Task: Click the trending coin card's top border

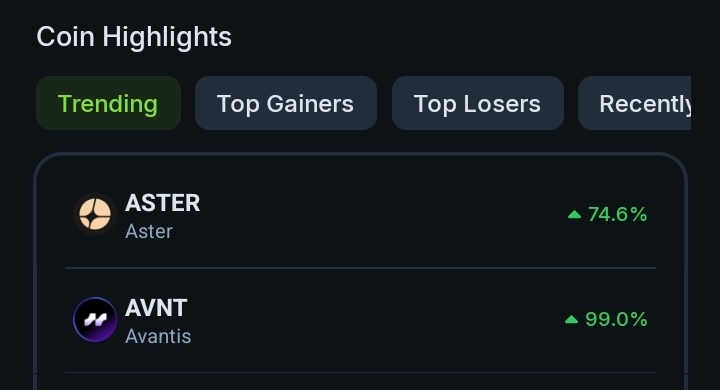Action: pos(360,154)
